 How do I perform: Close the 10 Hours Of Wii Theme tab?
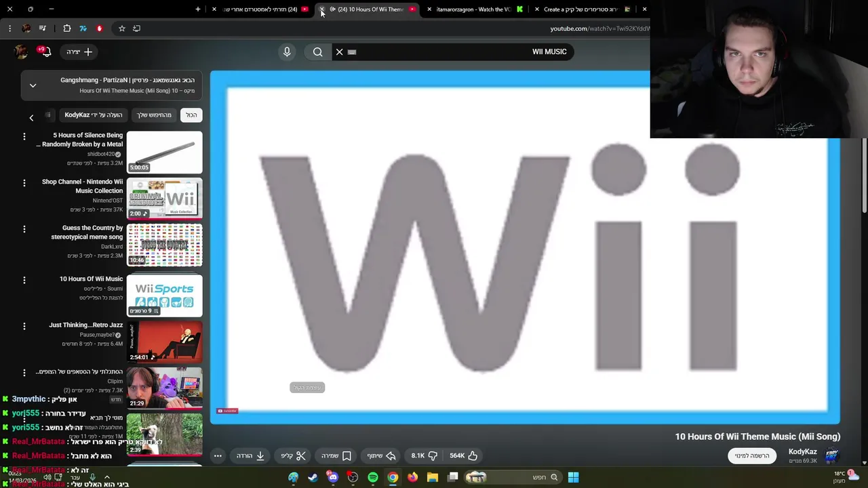(322, 9)
